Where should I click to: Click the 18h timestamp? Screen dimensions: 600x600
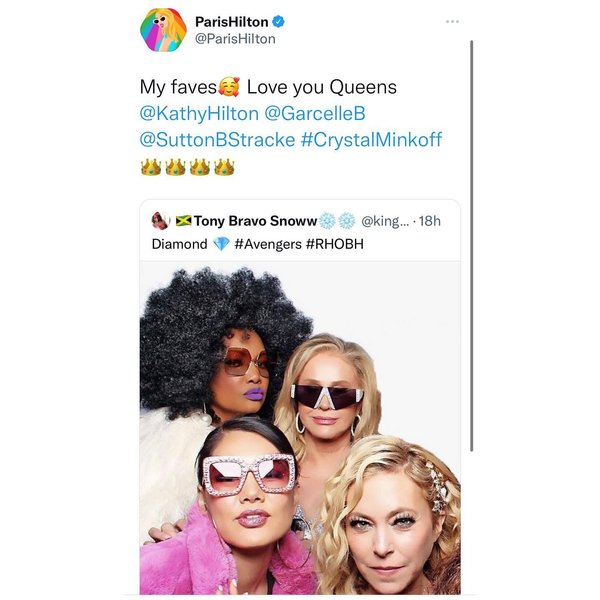[429, 221]
